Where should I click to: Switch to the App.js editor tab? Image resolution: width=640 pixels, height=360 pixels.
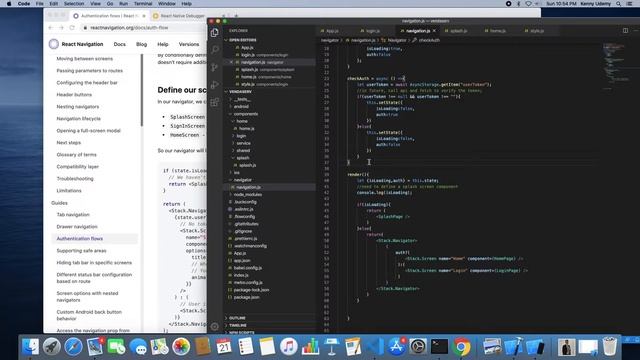pyautogui.click(x=333, y=31)
